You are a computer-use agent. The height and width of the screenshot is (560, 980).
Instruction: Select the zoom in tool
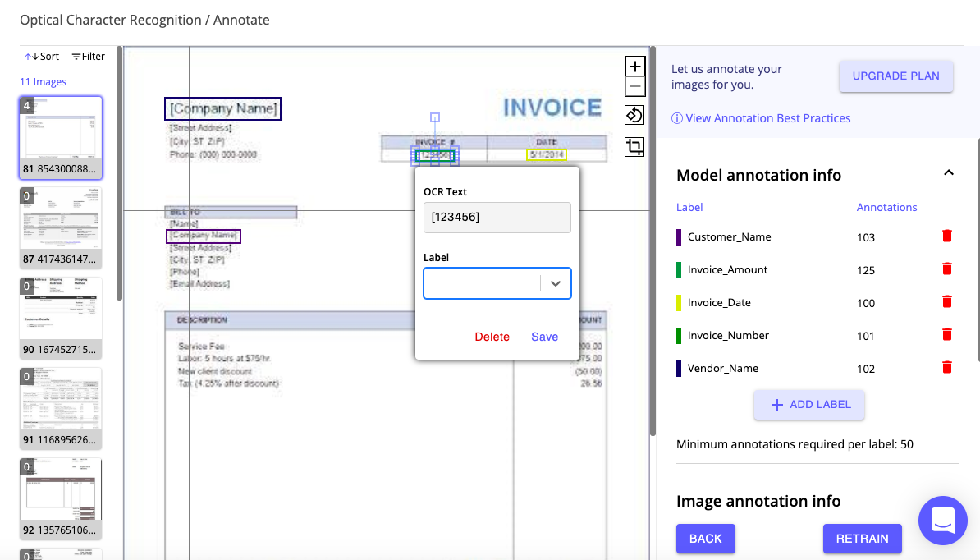click(634, 66)
